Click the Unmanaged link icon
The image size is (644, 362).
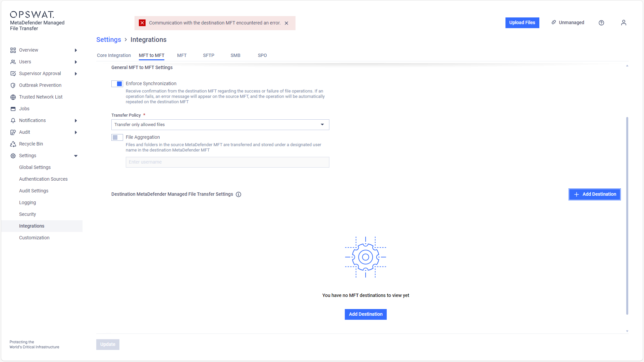tap(554, 22)
